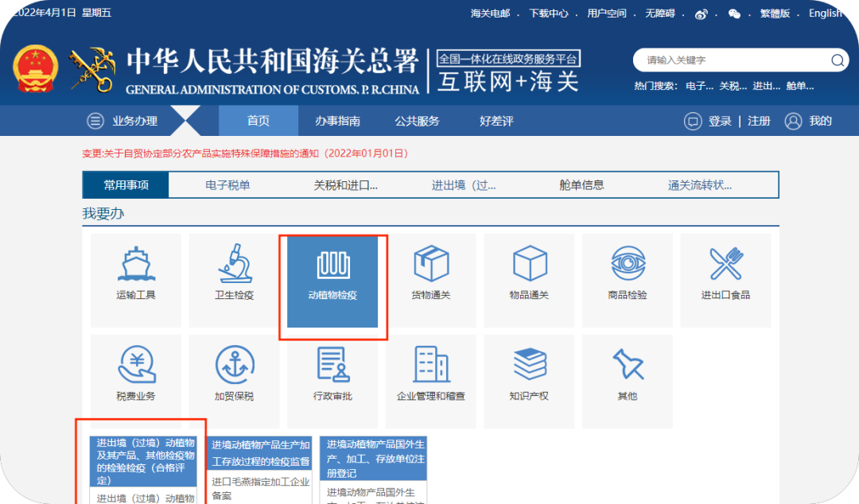
Task: Select the 常用事项 tab
Action: coord(126,185)
